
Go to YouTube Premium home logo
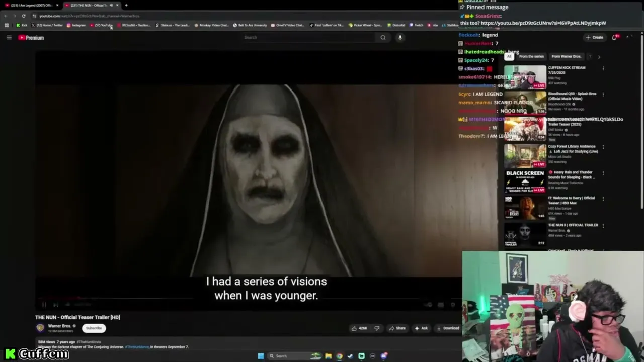tap(31, 38)
